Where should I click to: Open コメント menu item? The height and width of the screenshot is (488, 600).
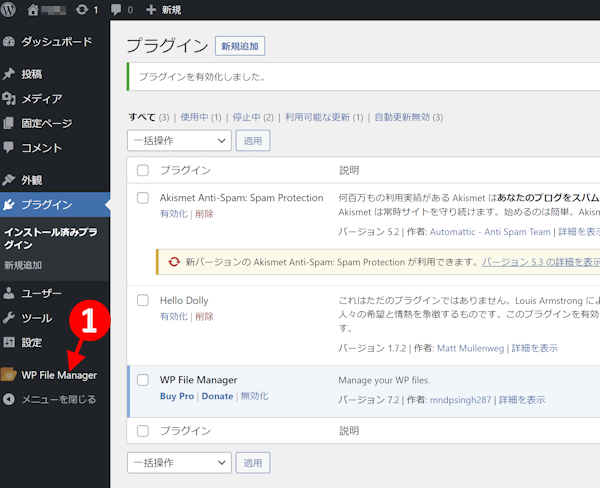[42, 148]
